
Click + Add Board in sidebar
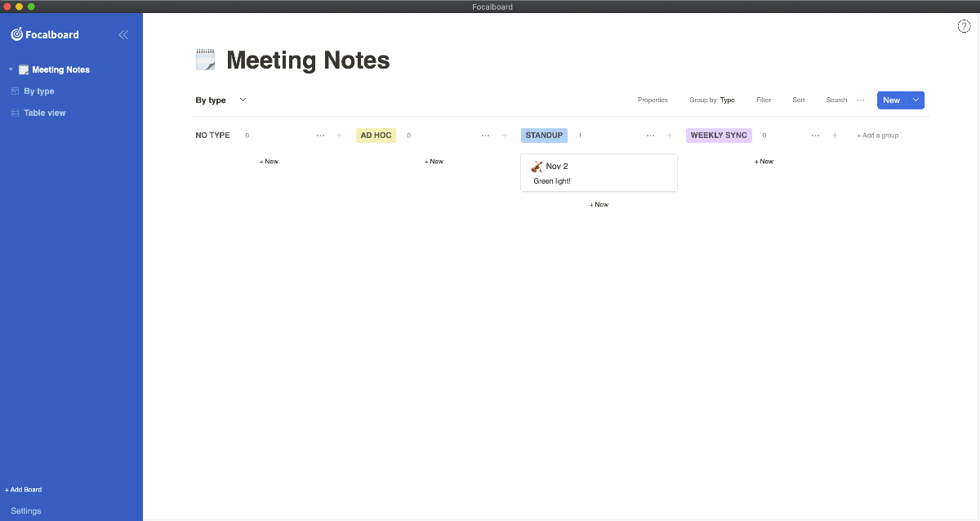[24, 490]
